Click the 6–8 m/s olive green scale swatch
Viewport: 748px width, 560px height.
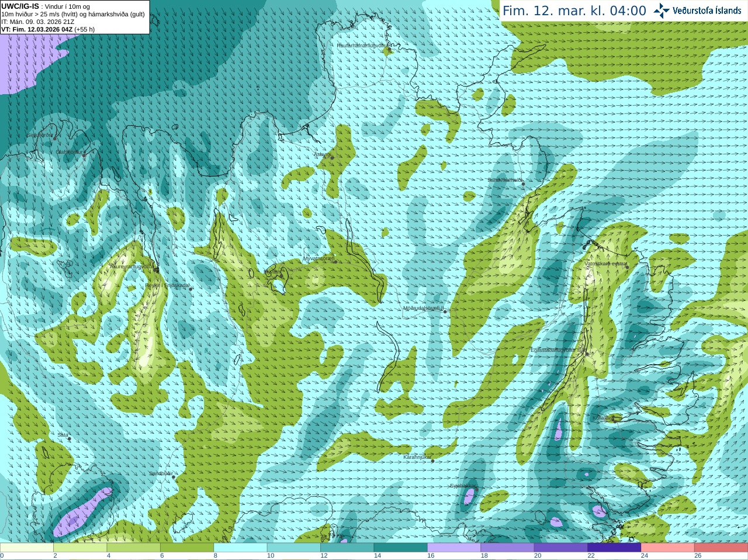coord(187,548)
